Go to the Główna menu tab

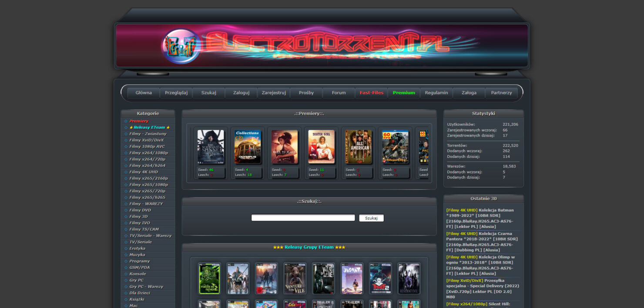point(144,93)
